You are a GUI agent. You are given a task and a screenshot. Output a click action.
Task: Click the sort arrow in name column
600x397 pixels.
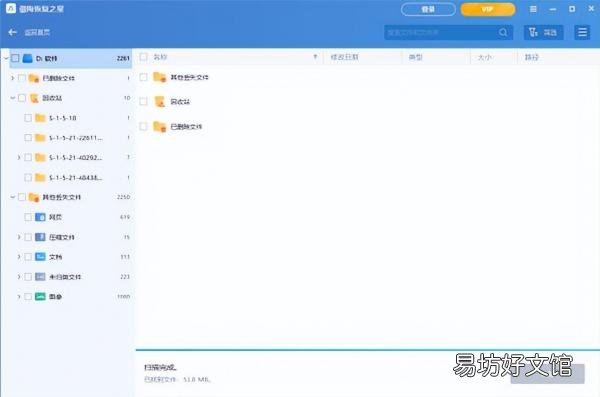(x=315, y=57)
